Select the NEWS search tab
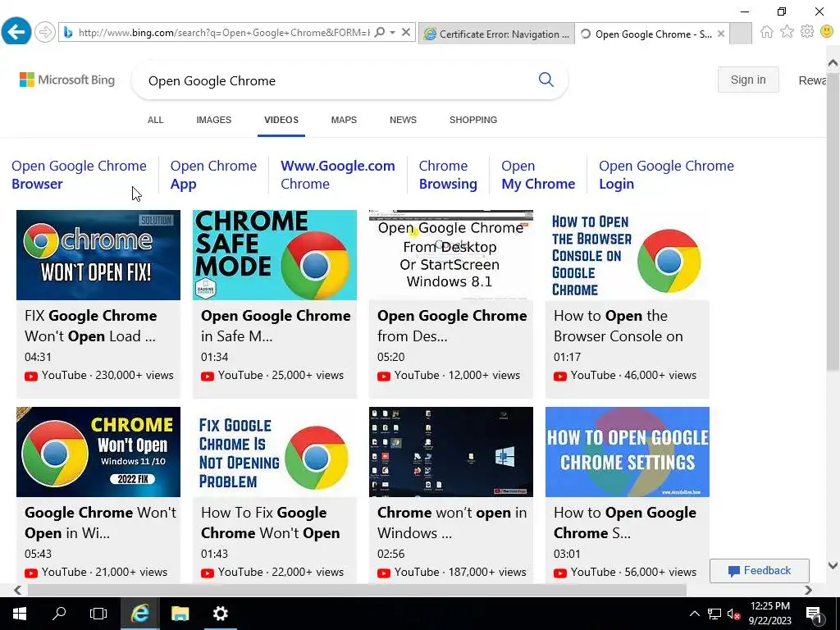Screen dimensions: 840x630 click(403, 120)
